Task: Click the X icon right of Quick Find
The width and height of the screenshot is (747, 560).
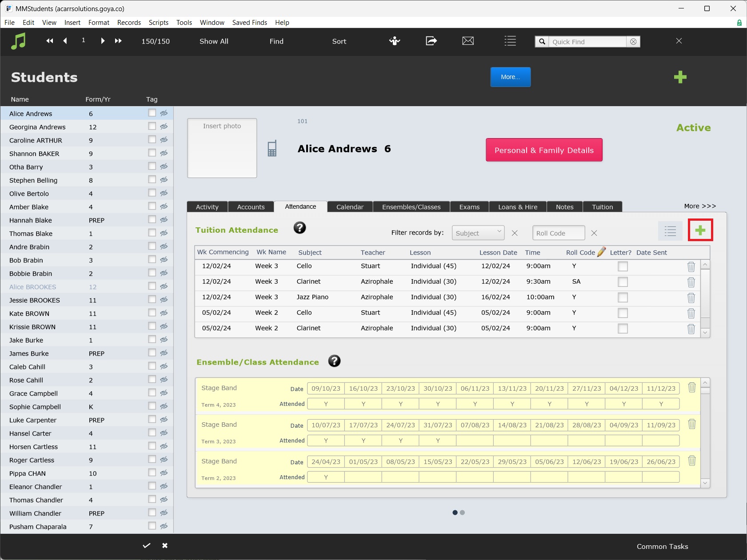Action: 679,41
